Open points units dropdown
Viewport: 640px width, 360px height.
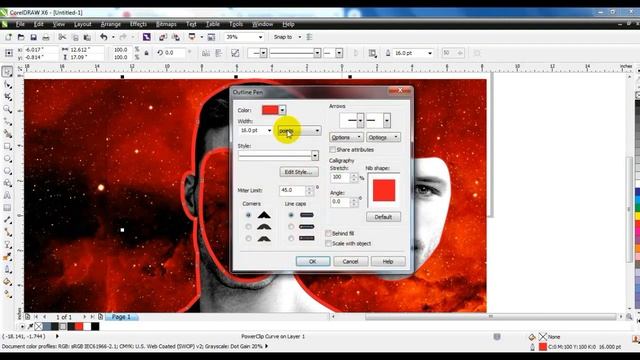click(300, 131)
